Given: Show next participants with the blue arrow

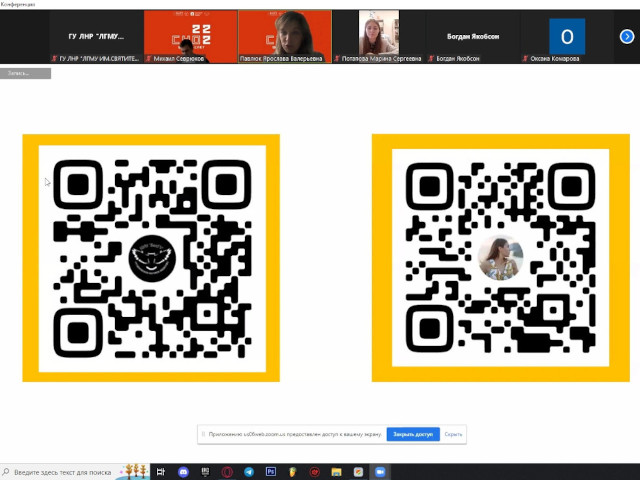Looking at the screenshot, I should click(x=627, y=37).
